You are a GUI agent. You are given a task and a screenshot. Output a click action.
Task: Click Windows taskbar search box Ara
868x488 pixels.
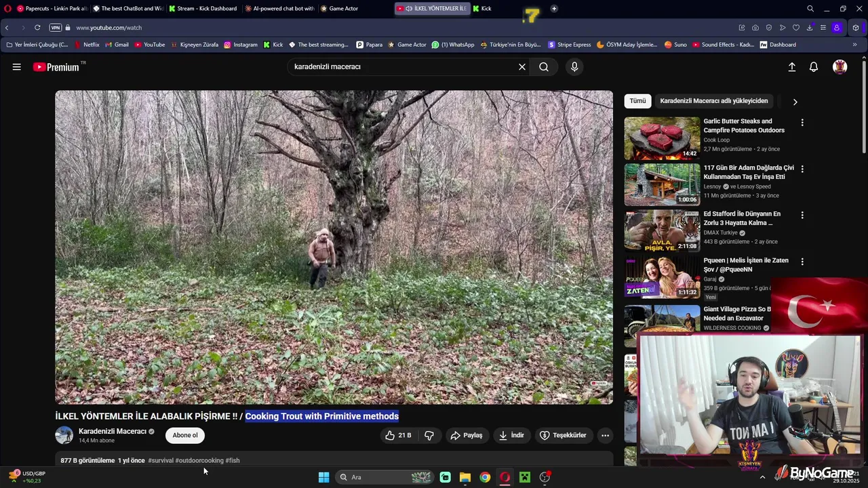(384, 477)
